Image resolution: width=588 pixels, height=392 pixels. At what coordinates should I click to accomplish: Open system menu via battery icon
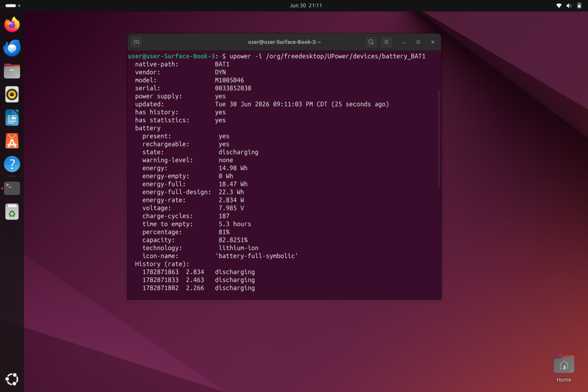(x=579, y=6)
